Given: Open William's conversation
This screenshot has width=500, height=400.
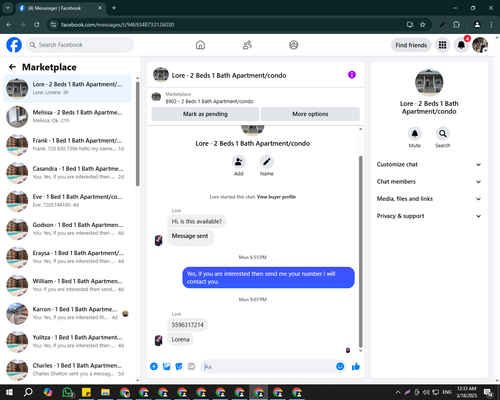Looking at the screenshot, I should coord(67,285).
